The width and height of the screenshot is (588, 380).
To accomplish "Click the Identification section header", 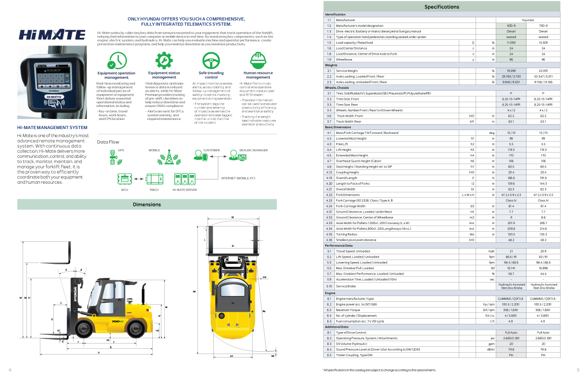I will 441,14.
